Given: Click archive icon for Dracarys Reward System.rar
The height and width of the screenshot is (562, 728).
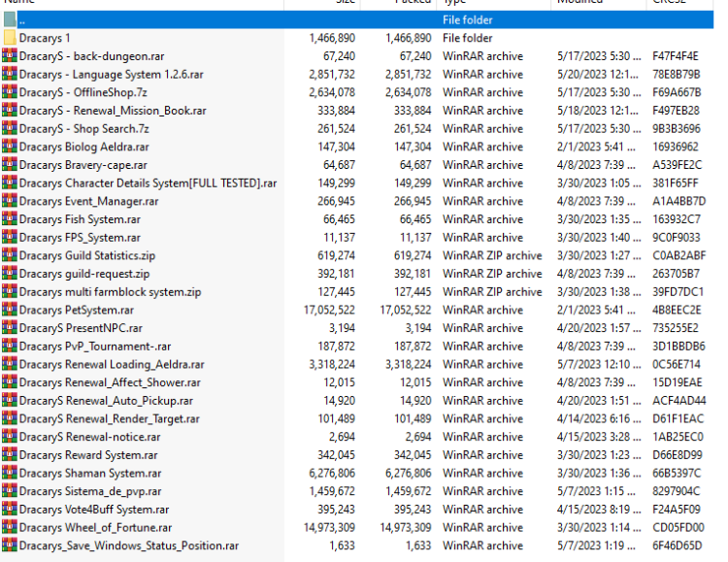Looking at the screenshot, I should 10,454.
